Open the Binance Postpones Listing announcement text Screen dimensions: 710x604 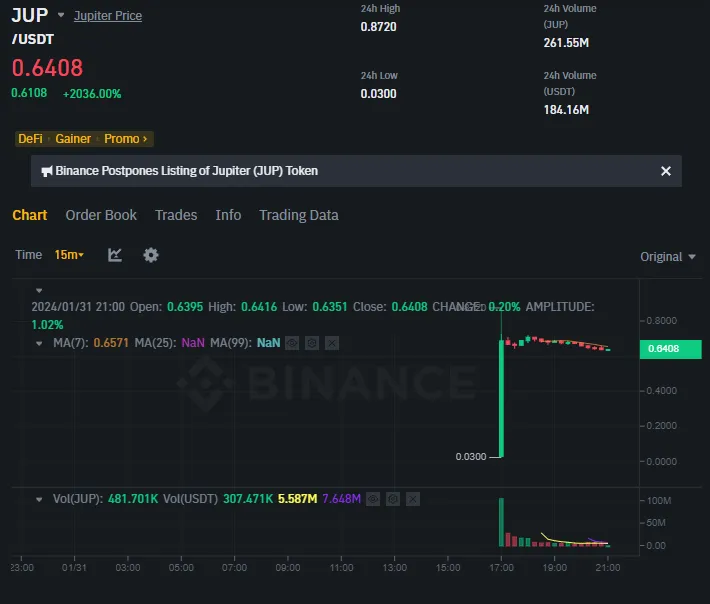(187, 171)
